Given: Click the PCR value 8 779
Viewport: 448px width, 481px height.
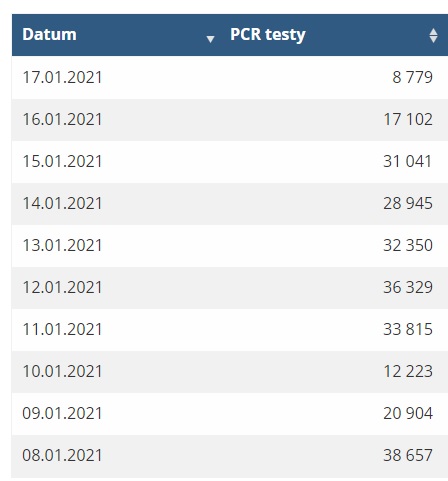Looking at the screenshot, I should 412,77.
